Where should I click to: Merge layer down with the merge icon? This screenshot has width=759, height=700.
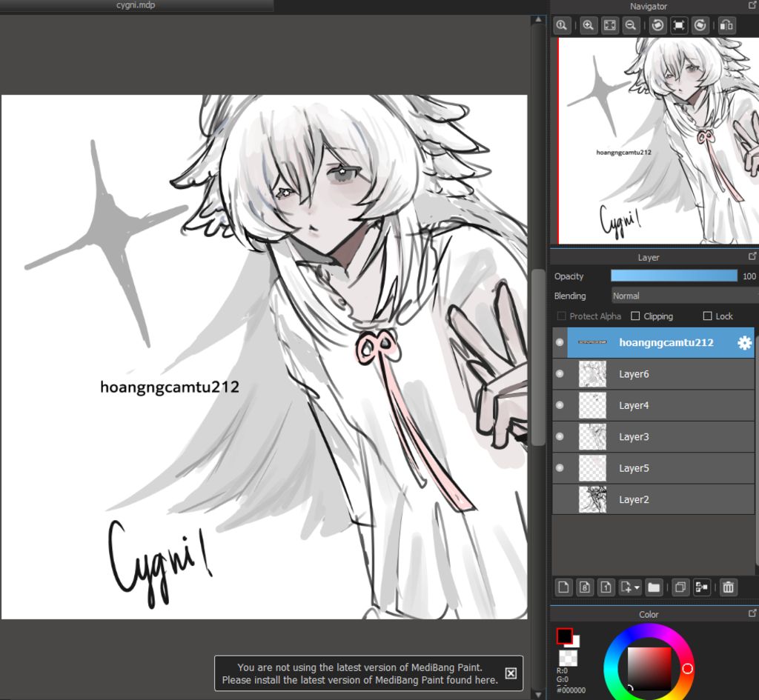pos(701,587)
